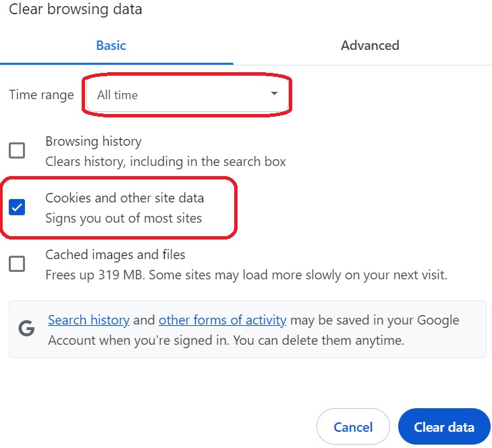Click the "Time range" label
This screenshot has height=448, width=492.
(x=41, y=95)
